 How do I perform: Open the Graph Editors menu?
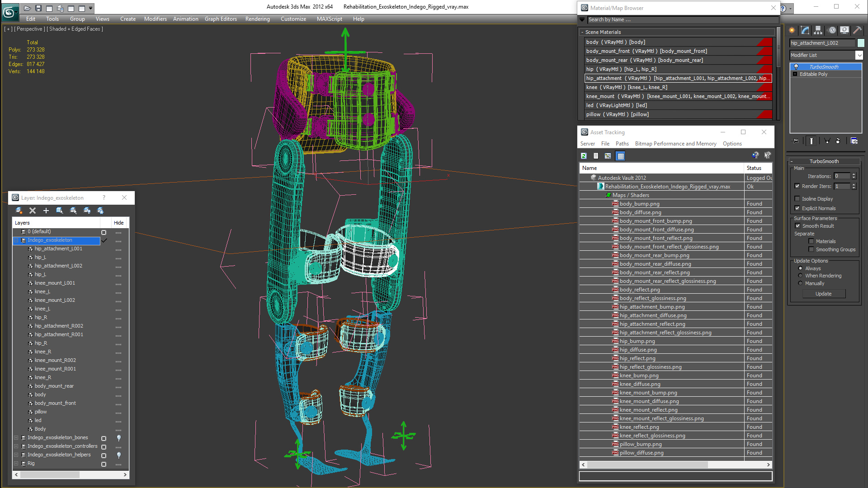click(x=221, y=19)
